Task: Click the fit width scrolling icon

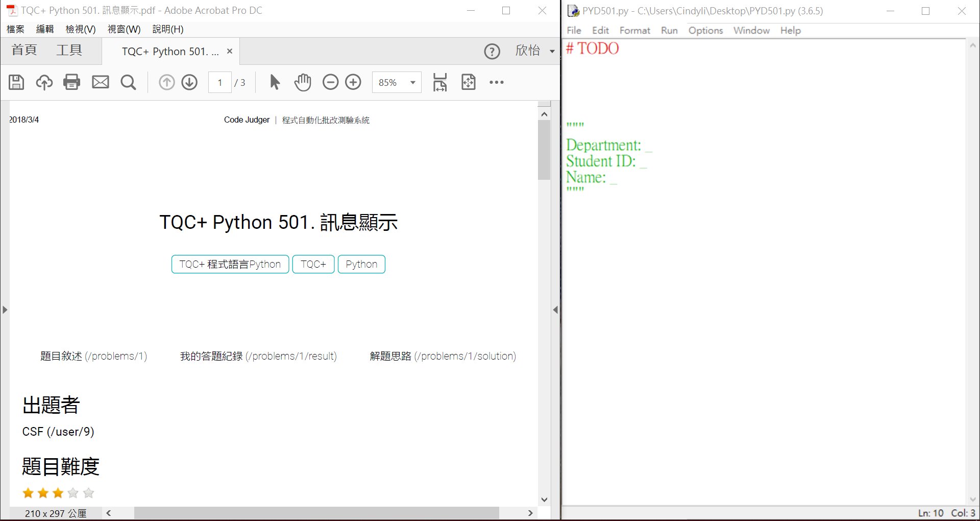Action: [x=440, y=82]
